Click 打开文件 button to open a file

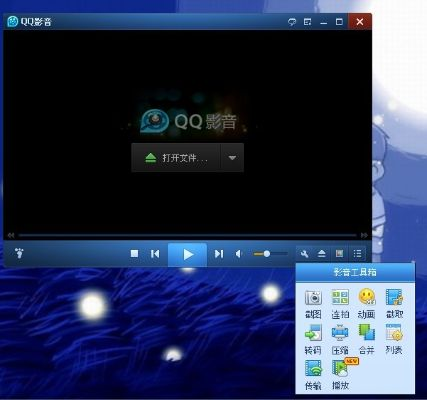coord(176,158)
